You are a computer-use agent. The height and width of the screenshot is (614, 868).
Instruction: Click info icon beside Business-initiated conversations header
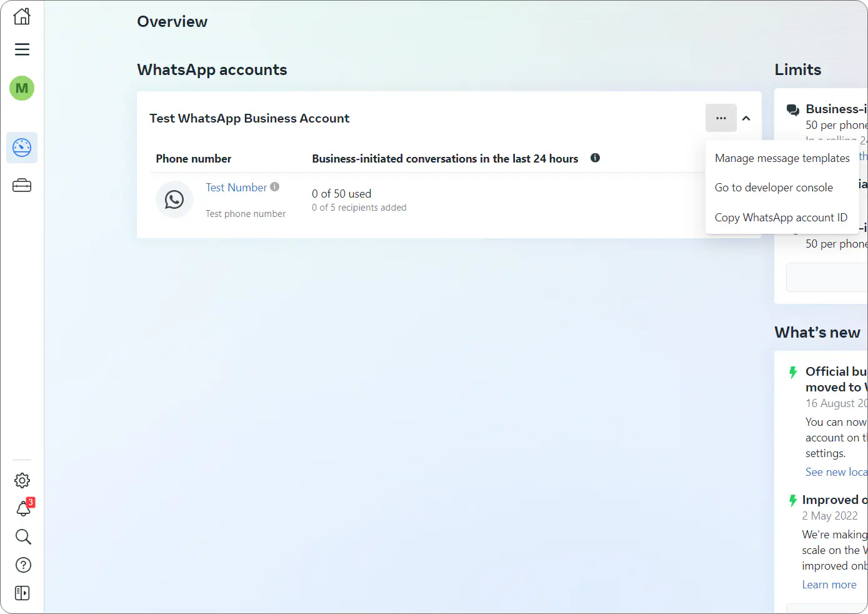tap(596, 158)
